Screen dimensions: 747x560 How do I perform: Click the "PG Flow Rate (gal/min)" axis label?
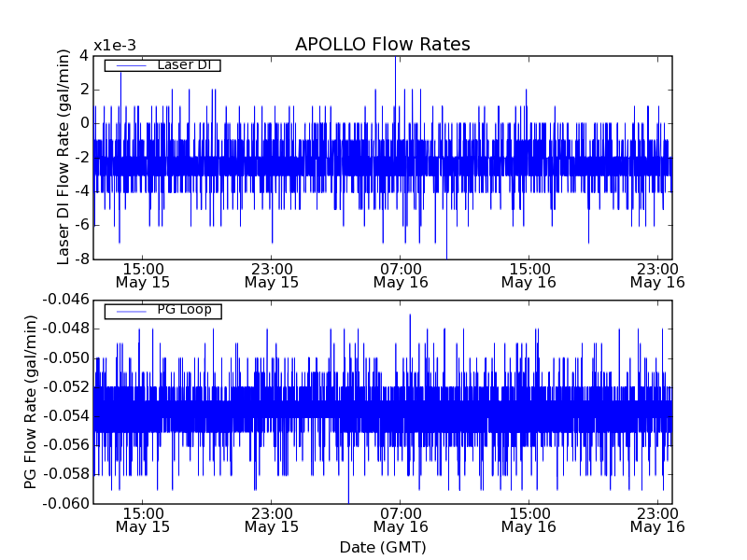pyautogui.click(x=32, y=401)
